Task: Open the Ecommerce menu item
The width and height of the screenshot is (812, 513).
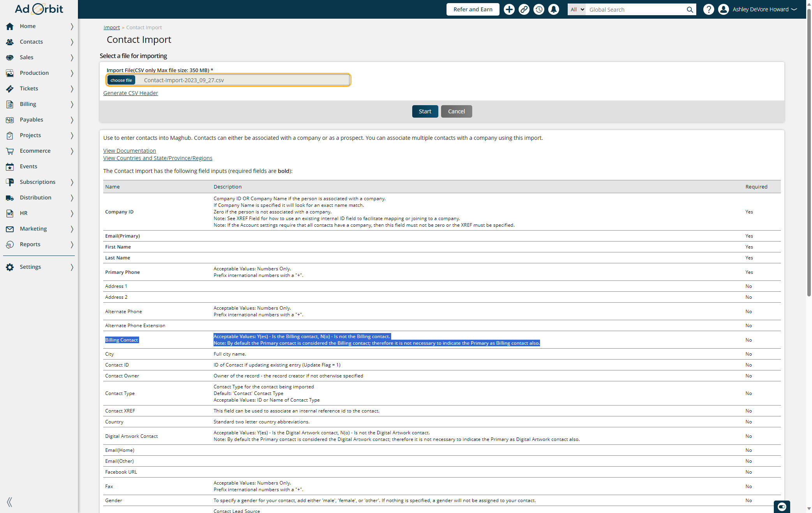Action: 39,151
